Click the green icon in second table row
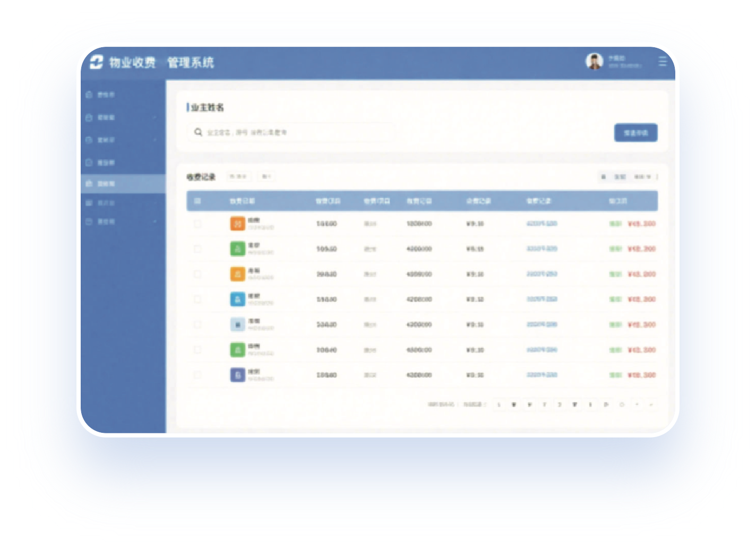Image resolution: width=756 pixels, height=548 pixels. pos(237,249)
